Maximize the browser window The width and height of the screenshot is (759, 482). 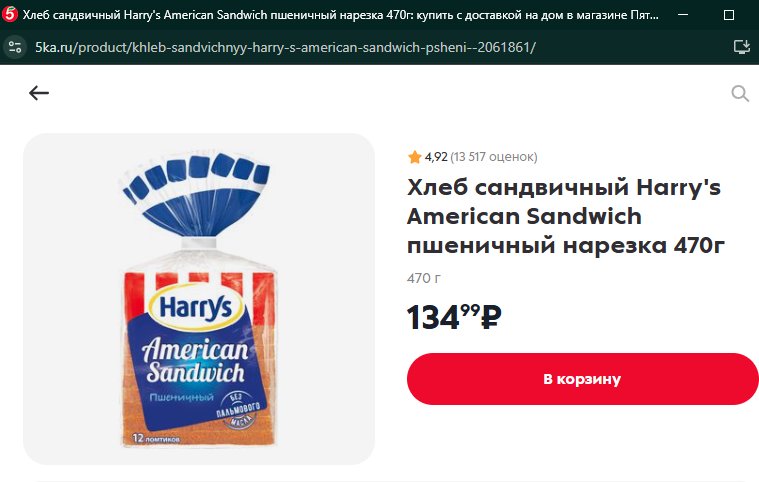(x=729, y=15)
